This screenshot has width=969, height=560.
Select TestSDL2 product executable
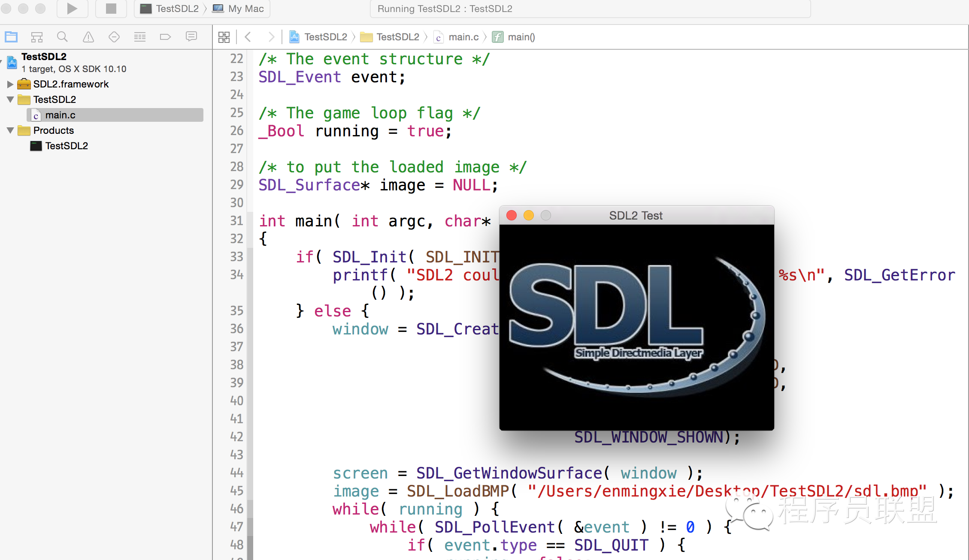pos(59,146)
